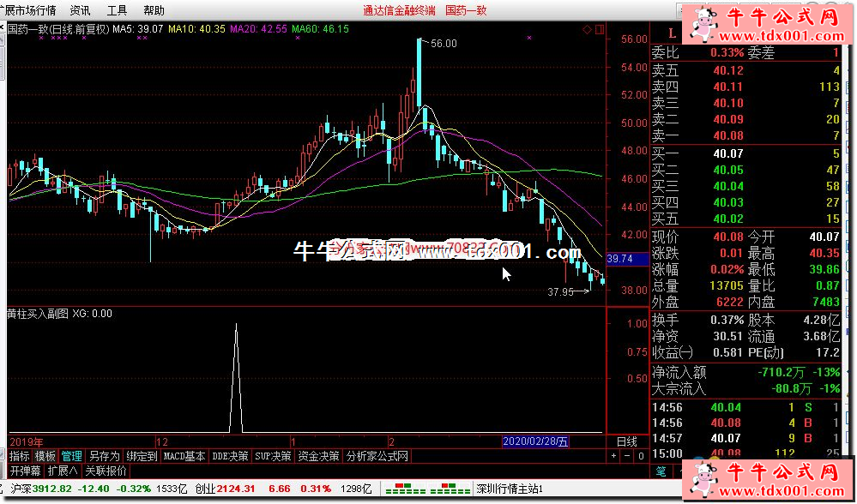Click the 深圳行情主站1 server status
This screenshot has width=857, height=504.
click(510, 489)
